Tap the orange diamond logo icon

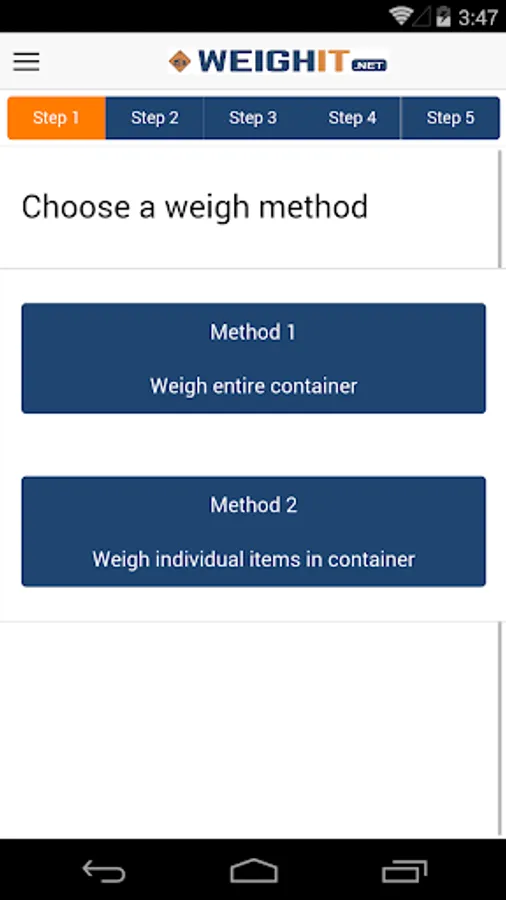(180, 61)
